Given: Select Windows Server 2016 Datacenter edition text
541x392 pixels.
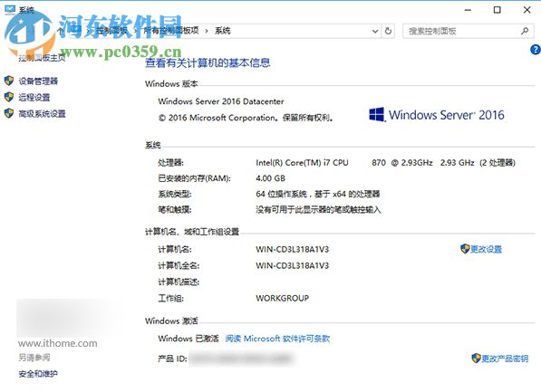Looking at the screenshot, I should click(x=221, y=101).
